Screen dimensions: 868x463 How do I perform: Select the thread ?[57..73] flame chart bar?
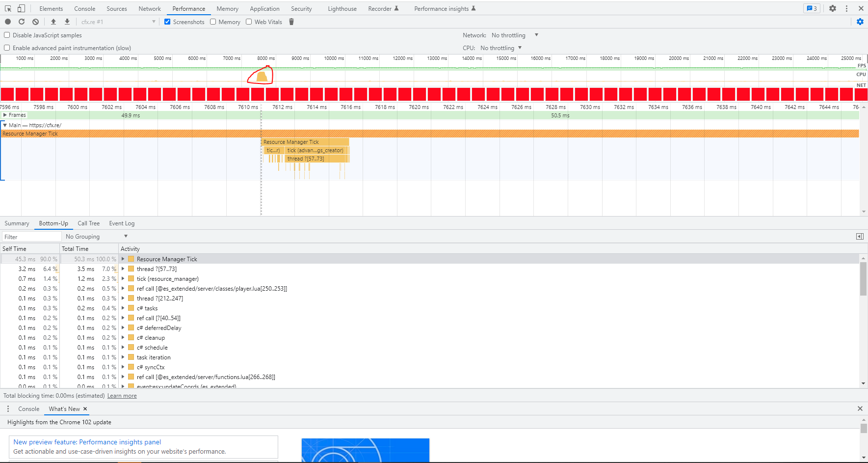[316, 159]
